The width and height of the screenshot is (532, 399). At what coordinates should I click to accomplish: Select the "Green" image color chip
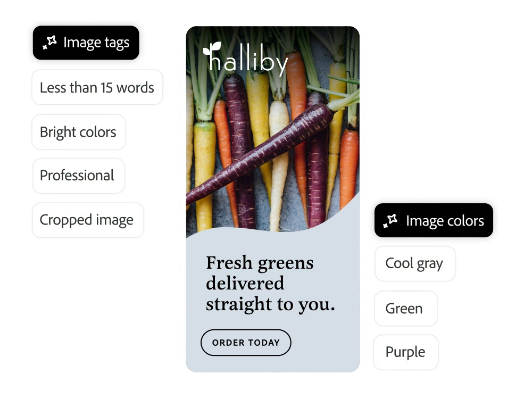click(405, 309)
